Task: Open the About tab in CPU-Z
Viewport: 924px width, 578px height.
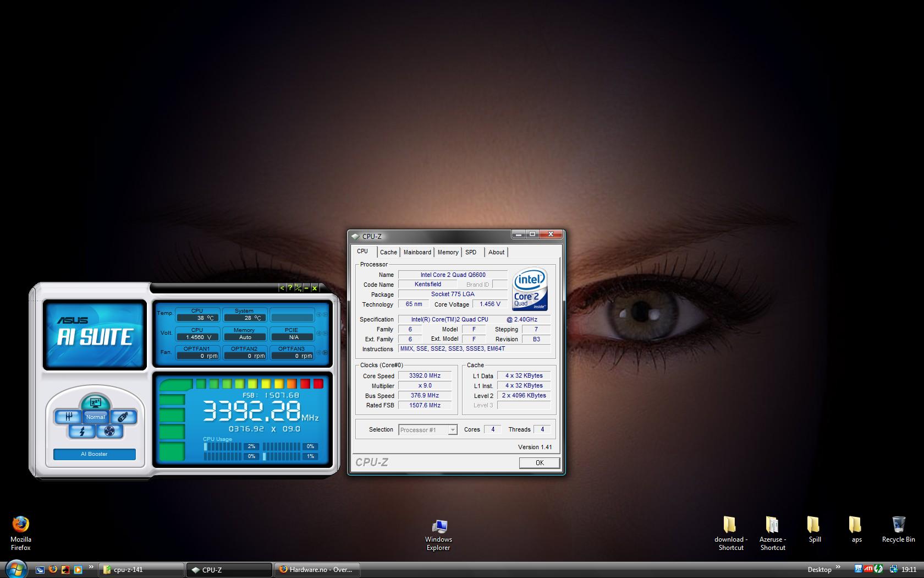Action: [x=496, y=252]
